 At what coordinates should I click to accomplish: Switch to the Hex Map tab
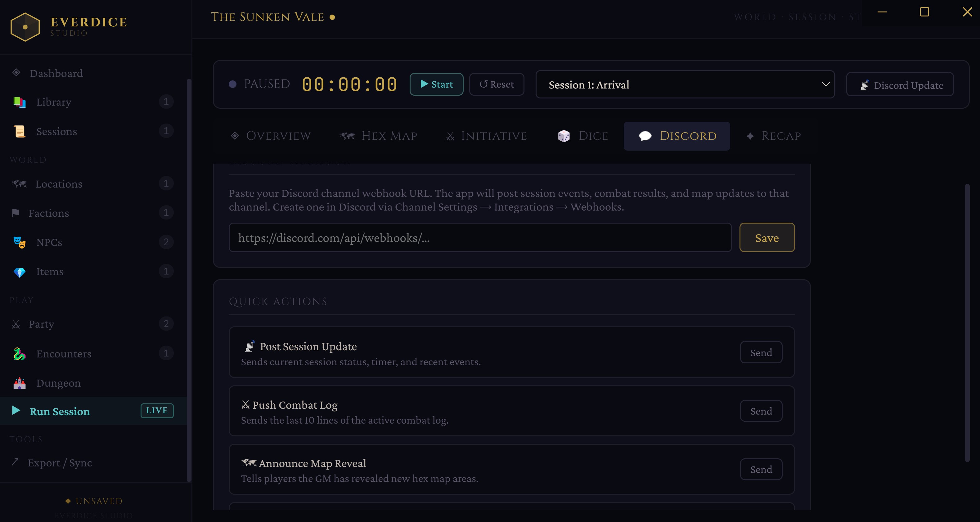[378, 136]
